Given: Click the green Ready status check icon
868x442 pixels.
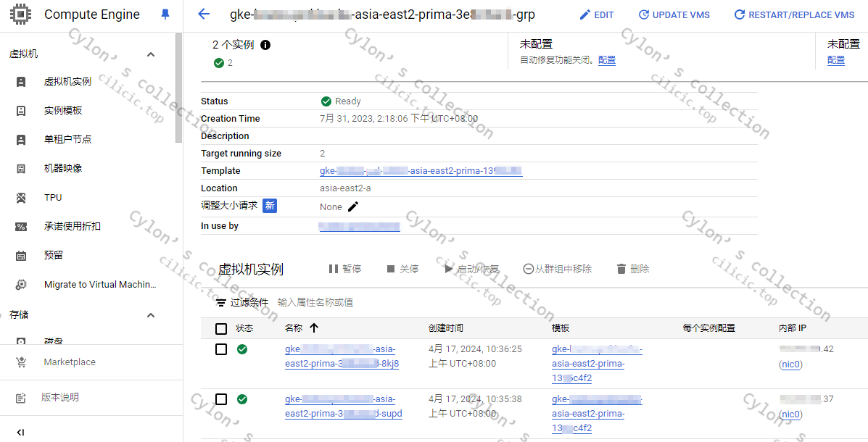Looking at the screenshot, I should pyautogui.click(x=326, y=101).
